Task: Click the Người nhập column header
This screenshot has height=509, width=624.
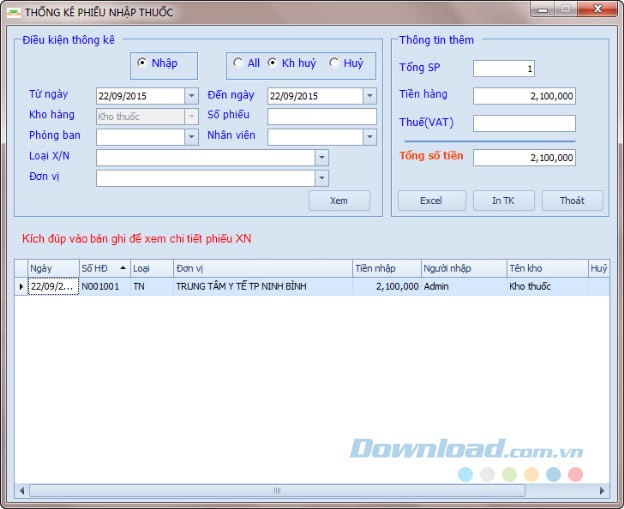Action: (x=464, y=269)
